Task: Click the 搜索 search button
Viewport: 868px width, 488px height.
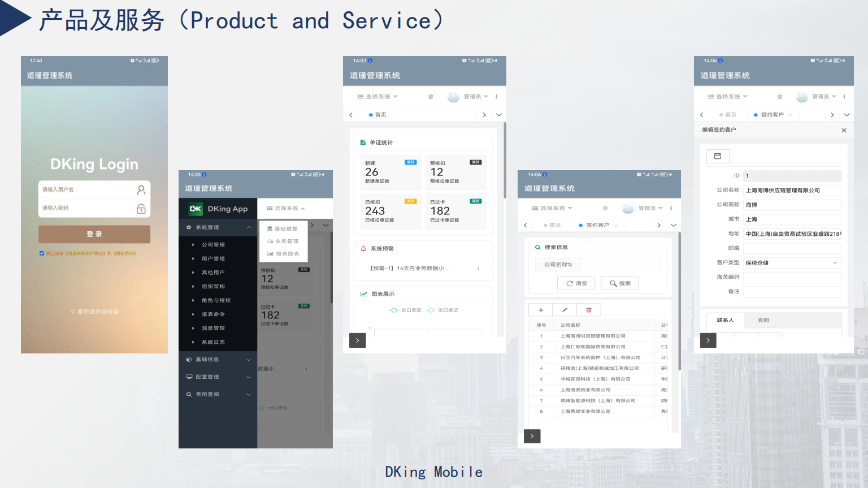Action: (620, 283)
